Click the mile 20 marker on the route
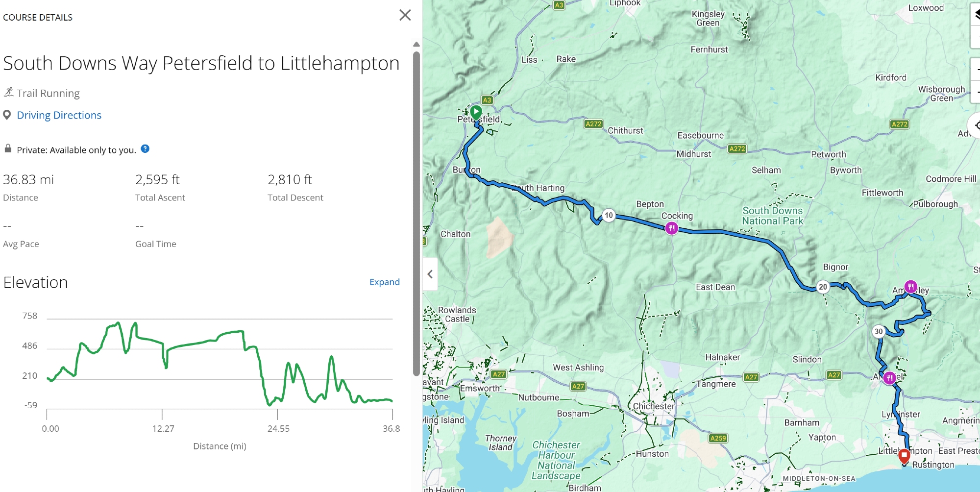 click(823, 287)
